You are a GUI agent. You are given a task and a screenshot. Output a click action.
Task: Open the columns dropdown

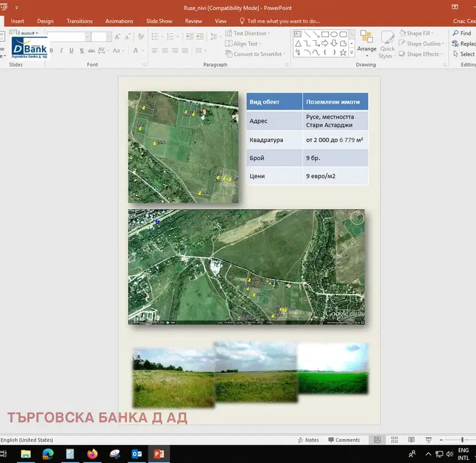click(200, 50)
